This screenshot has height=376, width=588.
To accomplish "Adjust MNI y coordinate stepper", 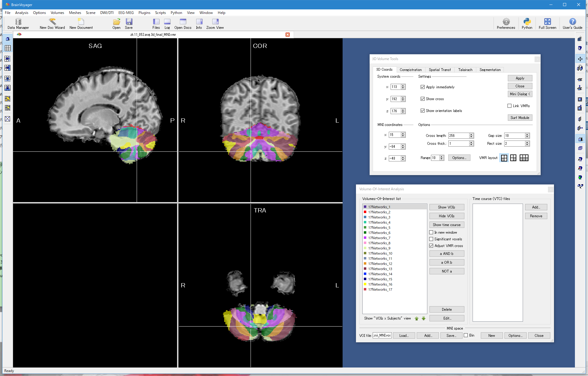I will [x=403, y=147].
